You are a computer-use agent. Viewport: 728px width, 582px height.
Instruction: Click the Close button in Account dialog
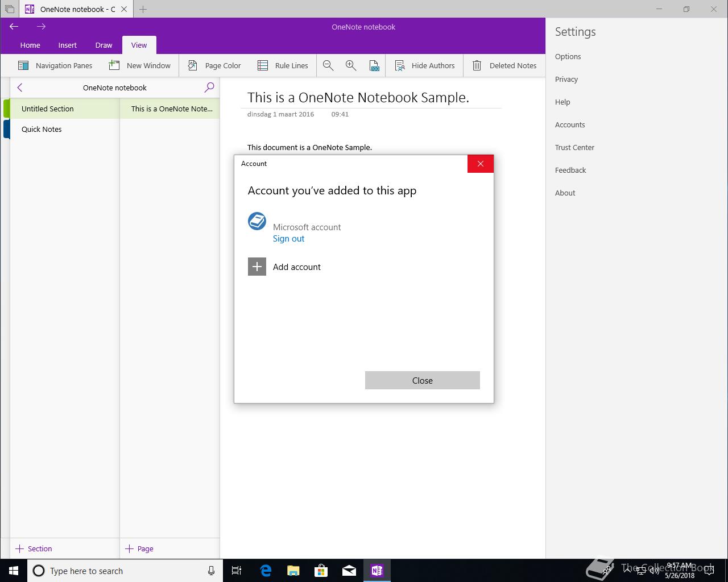tap(423, 380)
